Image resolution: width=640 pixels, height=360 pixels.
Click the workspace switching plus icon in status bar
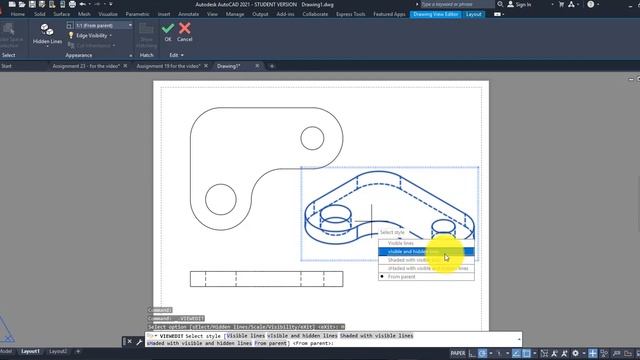593,353
